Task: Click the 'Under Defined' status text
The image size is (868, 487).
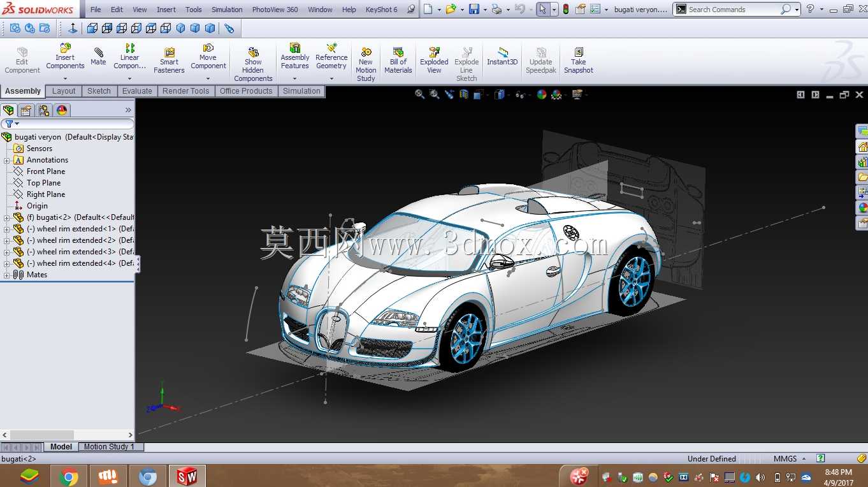Action: point(711,458)
